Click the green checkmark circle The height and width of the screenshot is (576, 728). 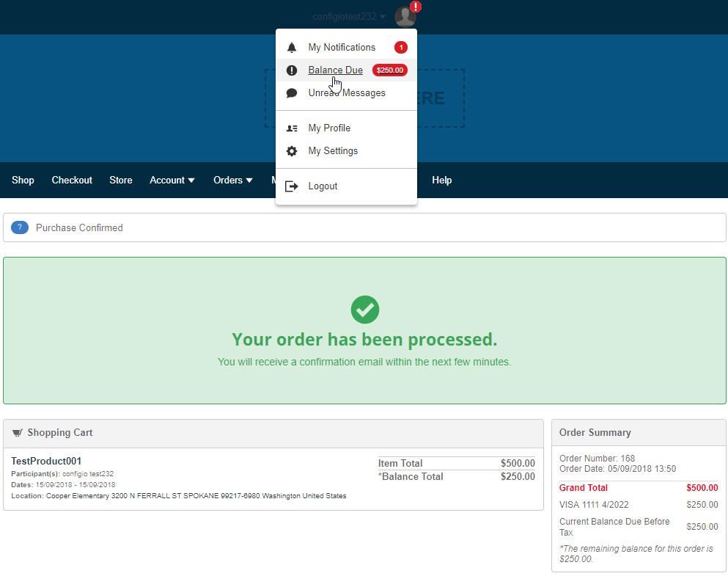[365, 310]
